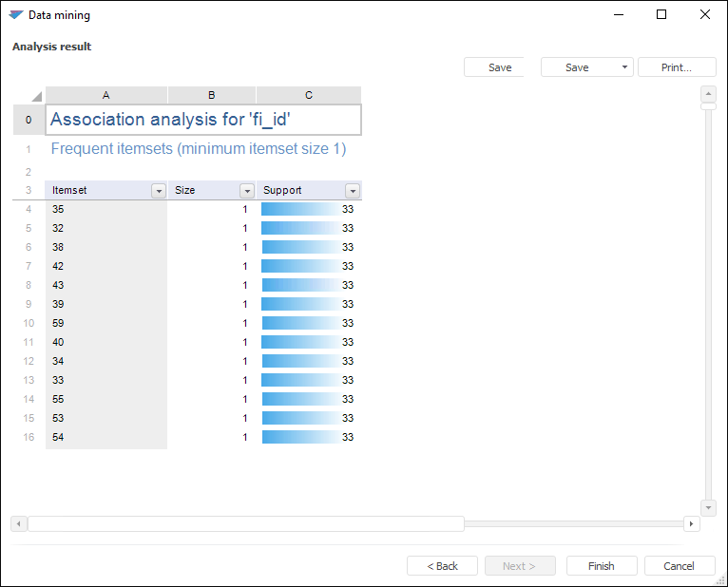This screenshot has height=587, width=728.
Task: Open the dropdown arrow beside the second Save button
Action: (x=624, y=67)
